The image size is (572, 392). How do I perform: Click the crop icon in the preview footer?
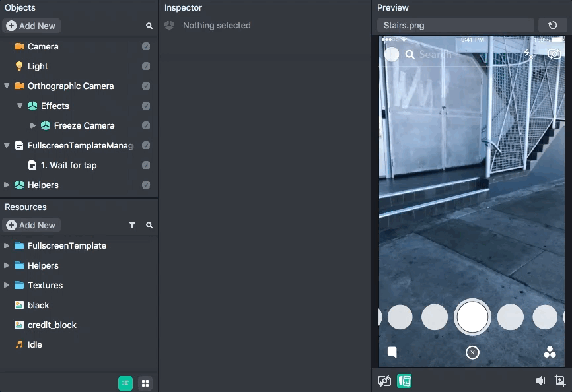pos(560,381)
